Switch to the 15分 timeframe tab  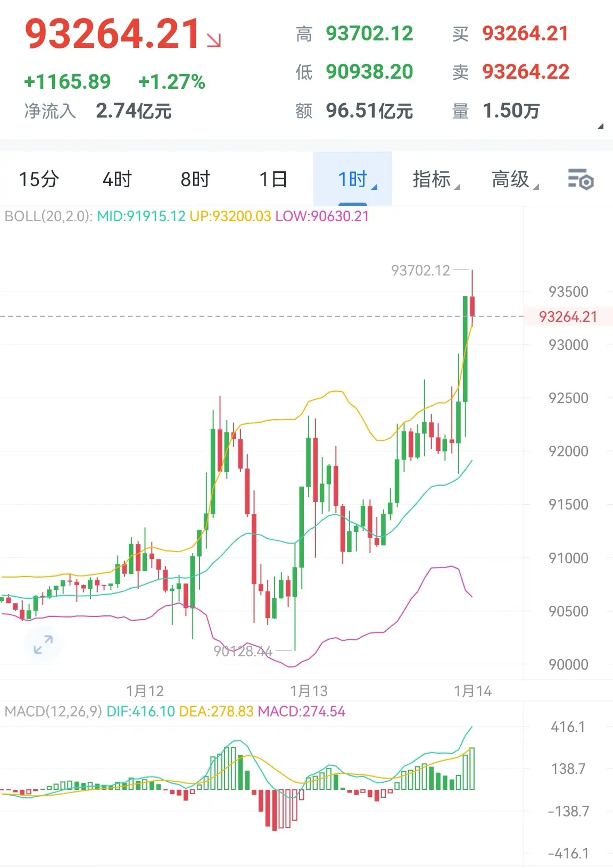pos(38,179)
